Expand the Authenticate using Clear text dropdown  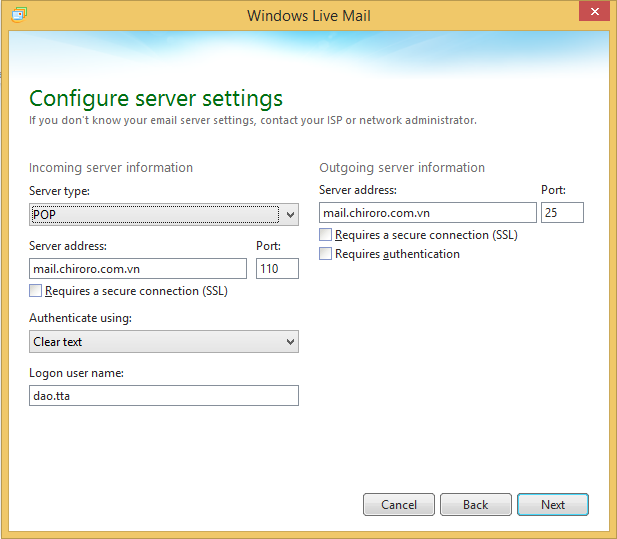(164, 342)
